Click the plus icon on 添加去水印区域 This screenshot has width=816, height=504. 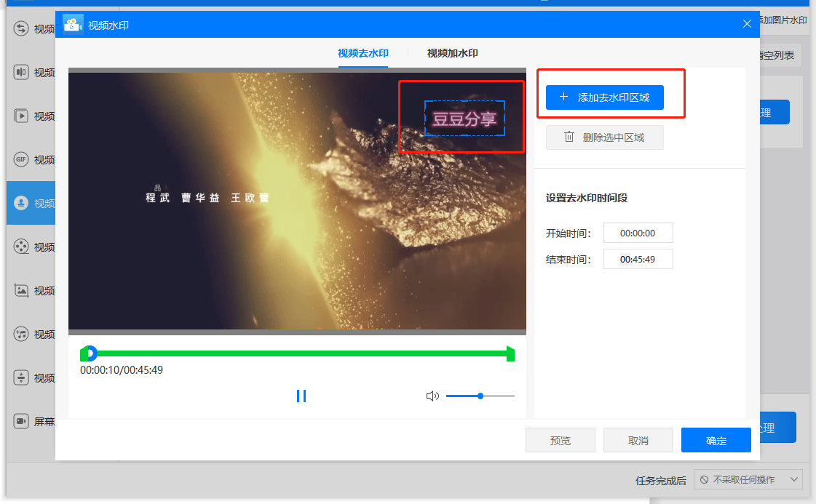[x=563, y=97]
